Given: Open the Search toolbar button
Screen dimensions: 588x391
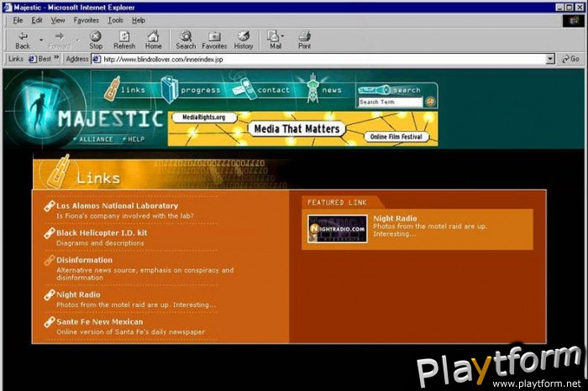Looking at the screenshot, I should point(186,40).
